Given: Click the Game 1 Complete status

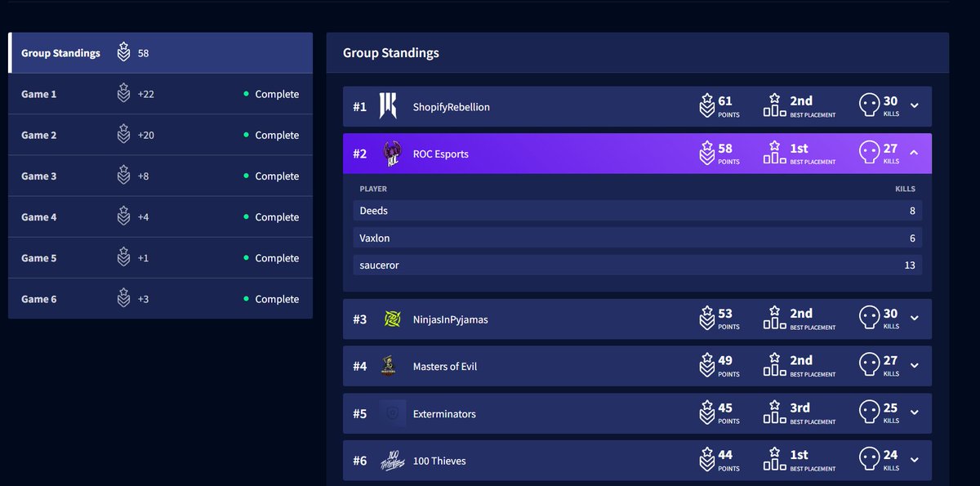Looking at the screenshot, I should tap(271, 94).
